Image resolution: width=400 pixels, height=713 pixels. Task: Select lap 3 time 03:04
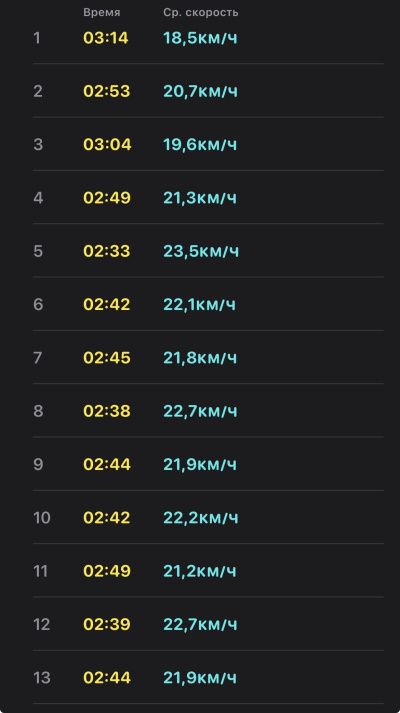[x=107, y=145]
